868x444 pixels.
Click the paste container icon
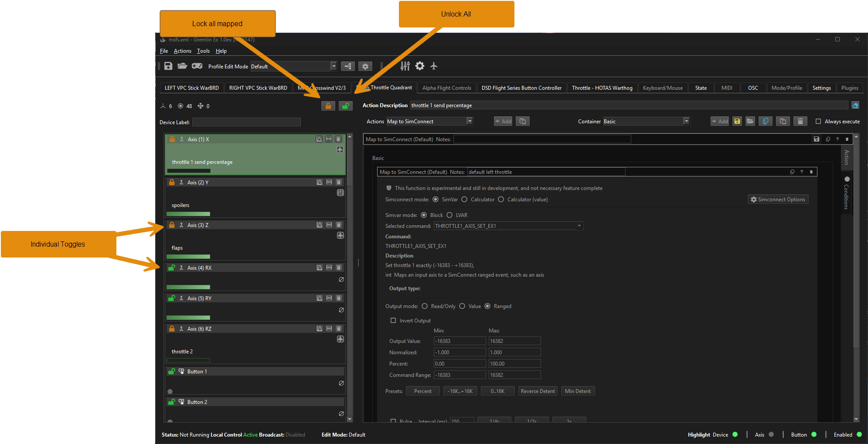(x=783, y=121)
